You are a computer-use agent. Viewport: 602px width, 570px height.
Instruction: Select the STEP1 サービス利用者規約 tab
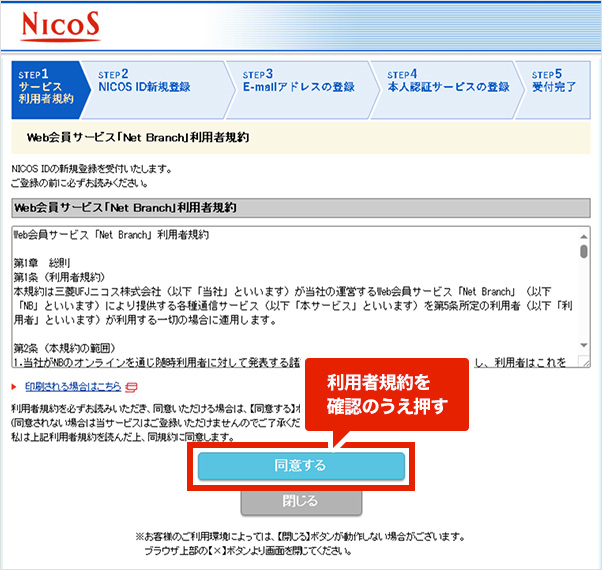pos(47,87)
